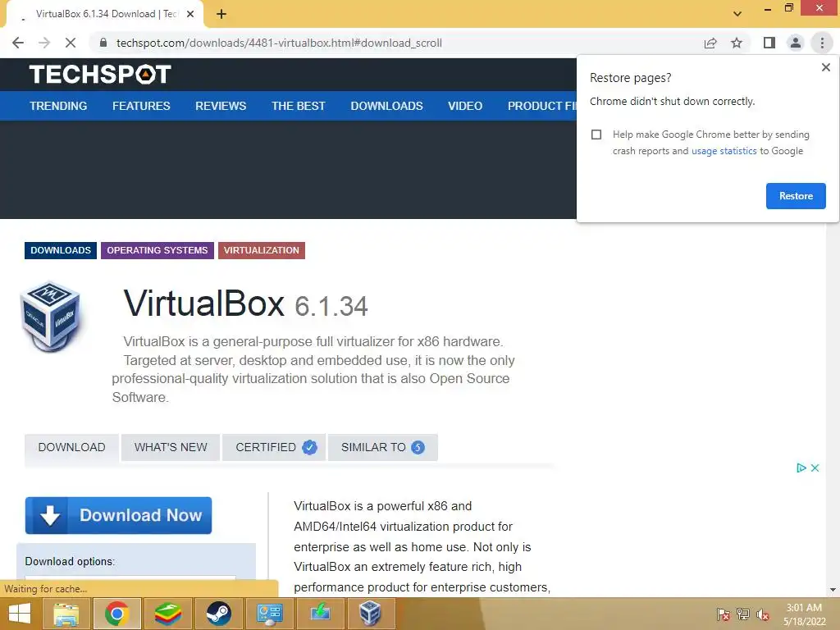
Task: Click the site lock icon
Action: pyautogui.click(x=103, y=43)
